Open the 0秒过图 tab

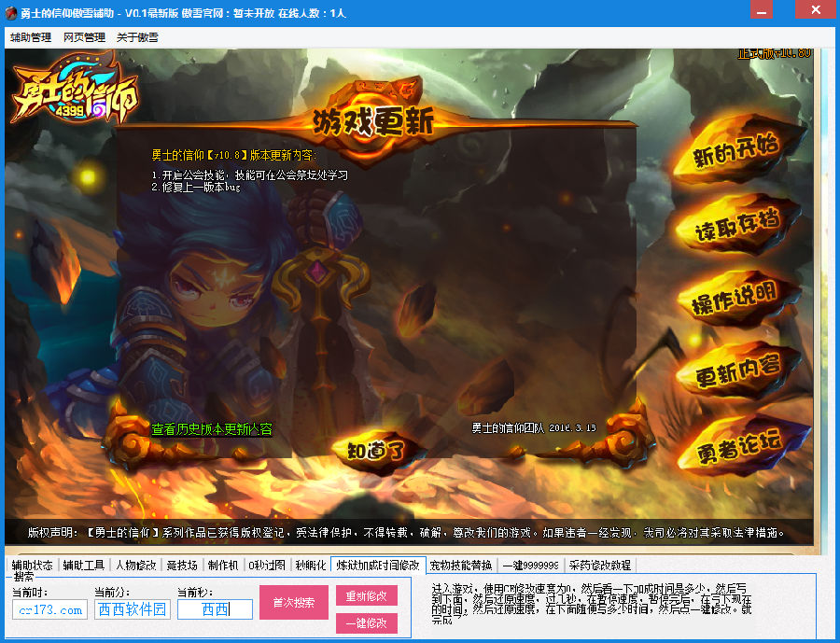pyautogui.click(x=267, y=565)
